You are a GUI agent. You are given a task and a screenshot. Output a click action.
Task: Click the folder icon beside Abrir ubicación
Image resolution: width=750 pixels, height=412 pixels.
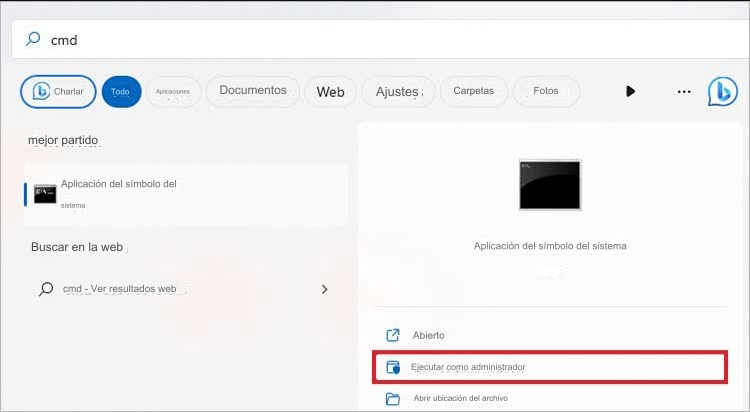pos(393,398)
